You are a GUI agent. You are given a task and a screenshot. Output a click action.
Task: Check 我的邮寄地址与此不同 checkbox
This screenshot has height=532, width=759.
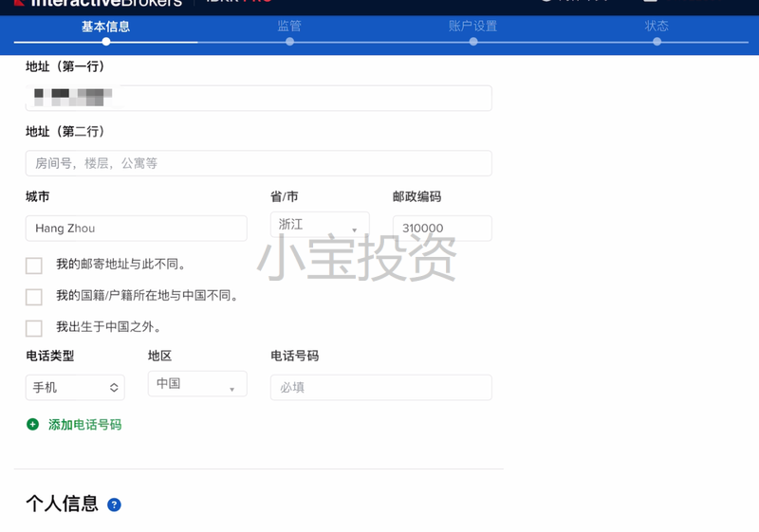pos(34,266)
